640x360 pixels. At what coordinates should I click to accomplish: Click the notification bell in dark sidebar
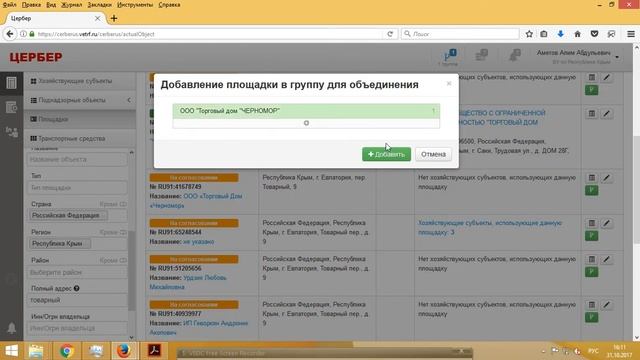click(x=11, y=328)
